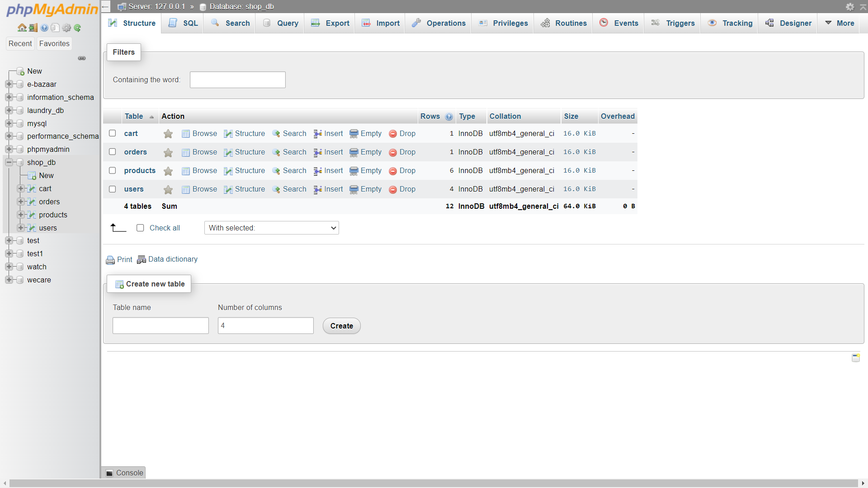Browse the users table
868x488 pixels.
(199, 189)
